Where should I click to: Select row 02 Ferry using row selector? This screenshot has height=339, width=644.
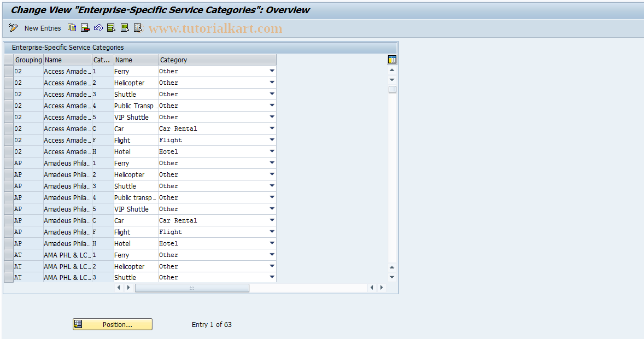pyautogui.click(x=9, y=71)
